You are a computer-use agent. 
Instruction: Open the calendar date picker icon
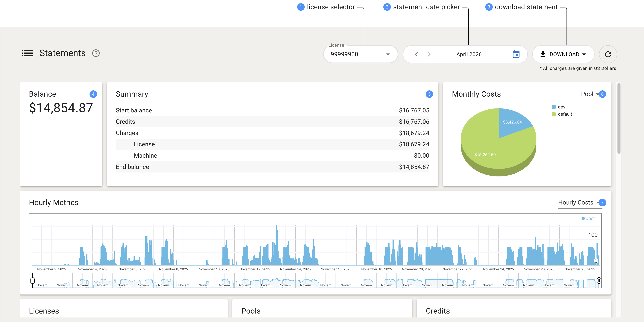pyautogui.click(x=516, y=54)
